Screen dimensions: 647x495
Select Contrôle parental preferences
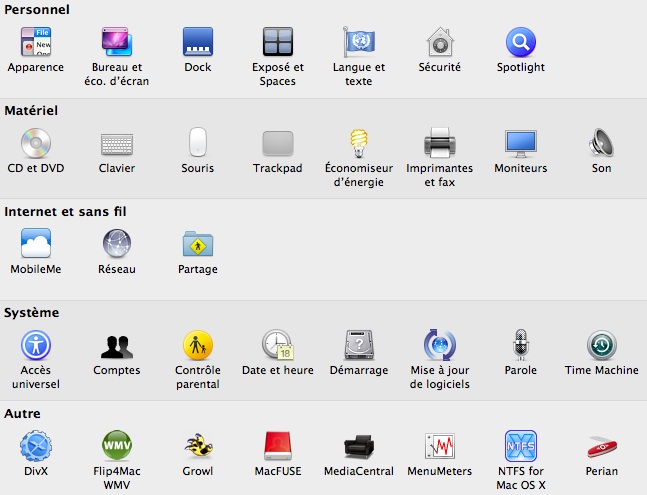click(198, 345)
